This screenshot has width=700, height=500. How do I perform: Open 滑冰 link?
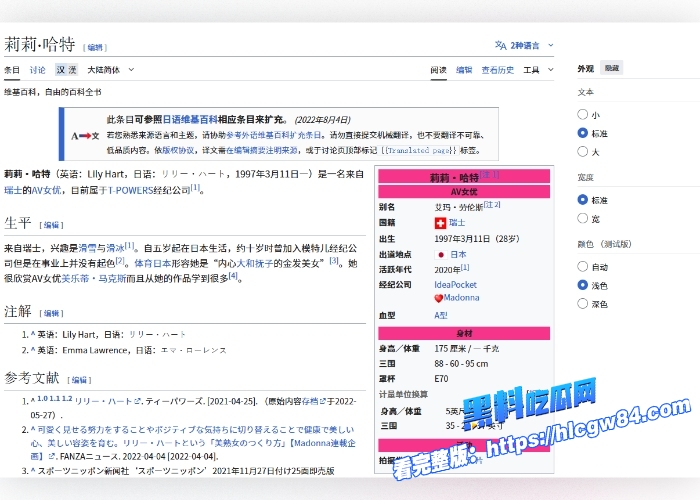click(x=115, y=248)
